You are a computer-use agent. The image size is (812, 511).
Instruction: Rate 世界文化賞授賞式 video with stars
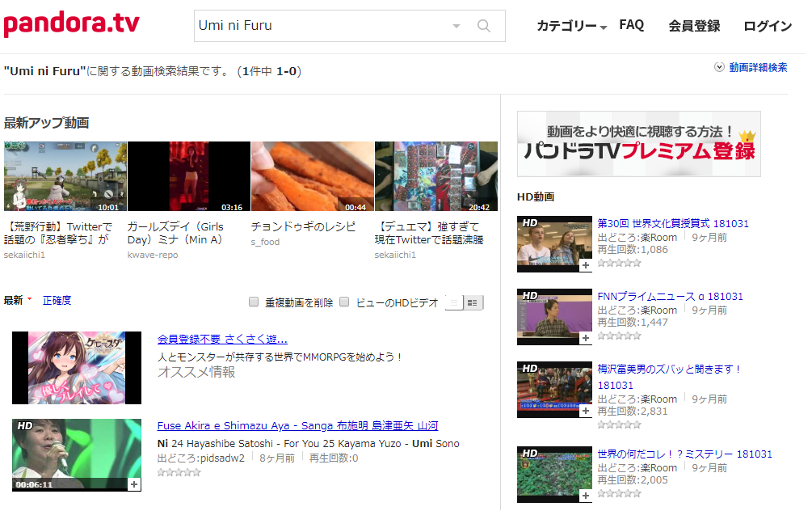click(620, 264)
